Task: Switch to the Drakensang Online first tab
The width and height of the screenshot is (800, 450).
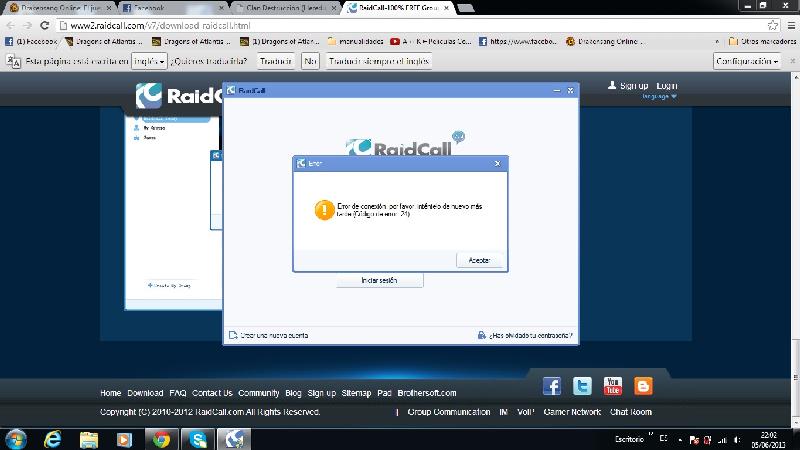Action: coord(60,8)
